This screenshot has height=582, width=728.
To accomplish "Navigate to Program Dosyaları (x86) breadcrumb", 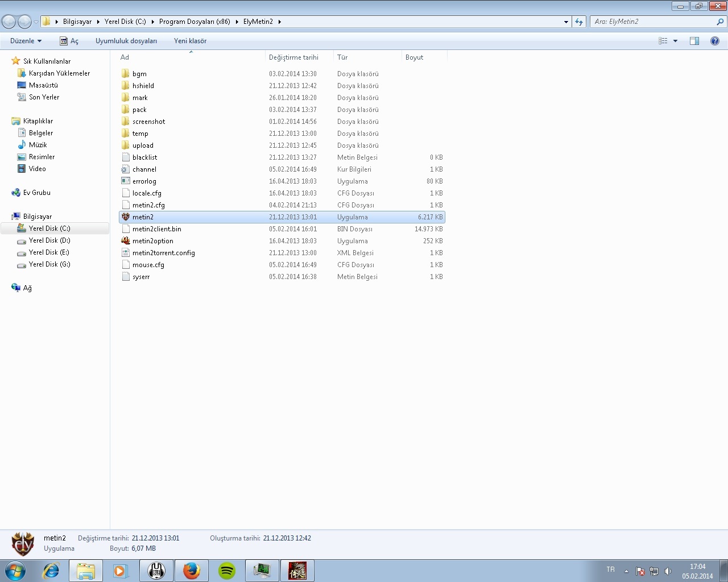I will pyautogui.click(x=195, y=22).
